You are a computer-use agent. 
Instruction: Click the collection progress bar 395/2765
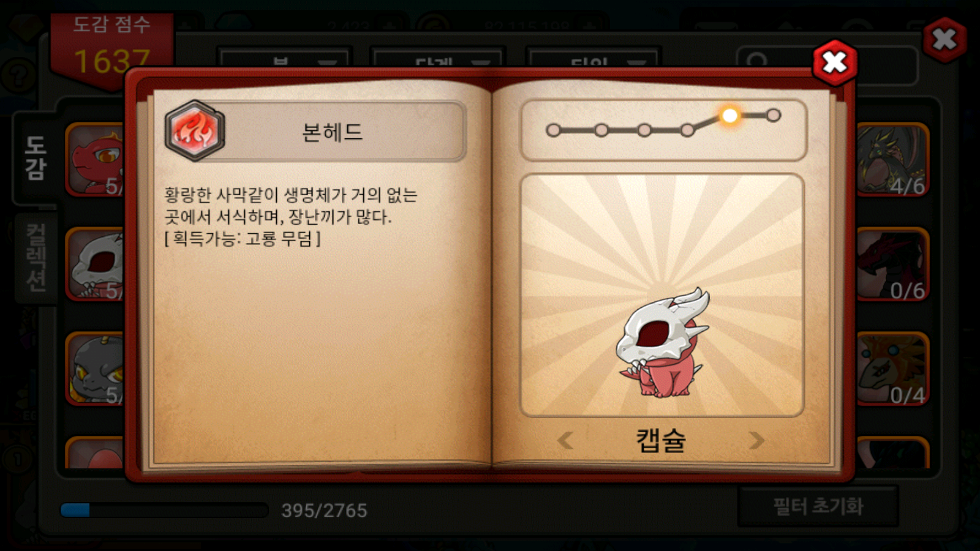point(164,510)
